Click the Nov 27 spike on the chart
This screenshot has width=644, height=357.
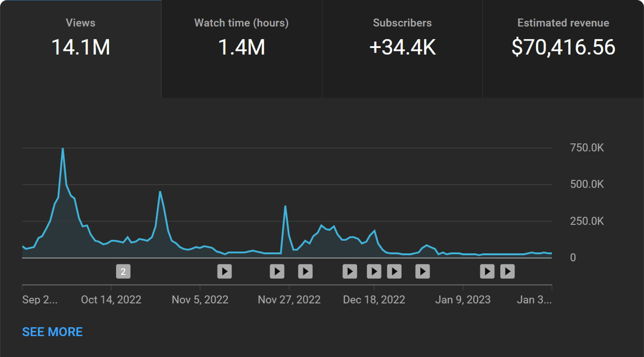click(x=285, y=206)
